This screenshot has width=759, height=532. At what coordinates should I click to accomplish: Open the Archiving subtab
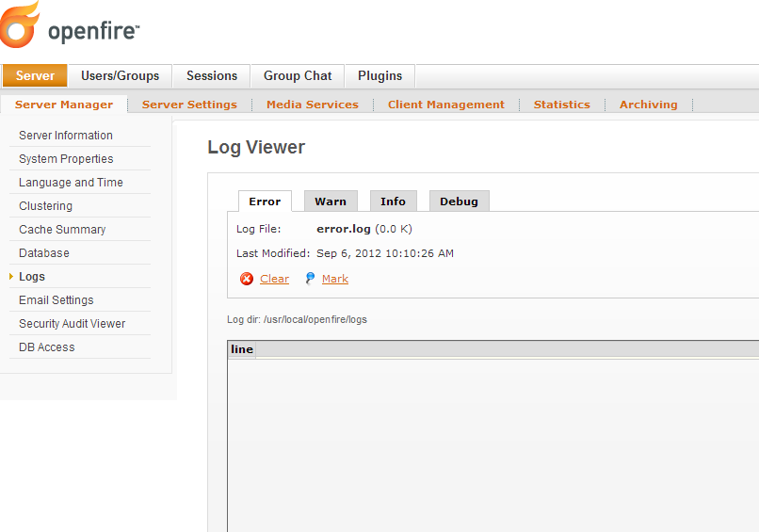[648, 105]
